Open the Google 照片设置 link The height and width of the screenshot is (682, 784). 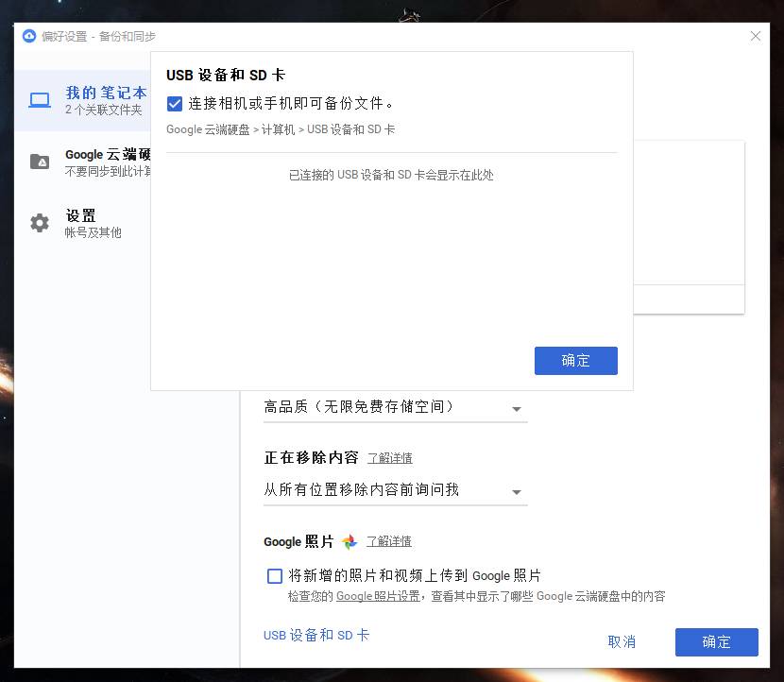378,596
